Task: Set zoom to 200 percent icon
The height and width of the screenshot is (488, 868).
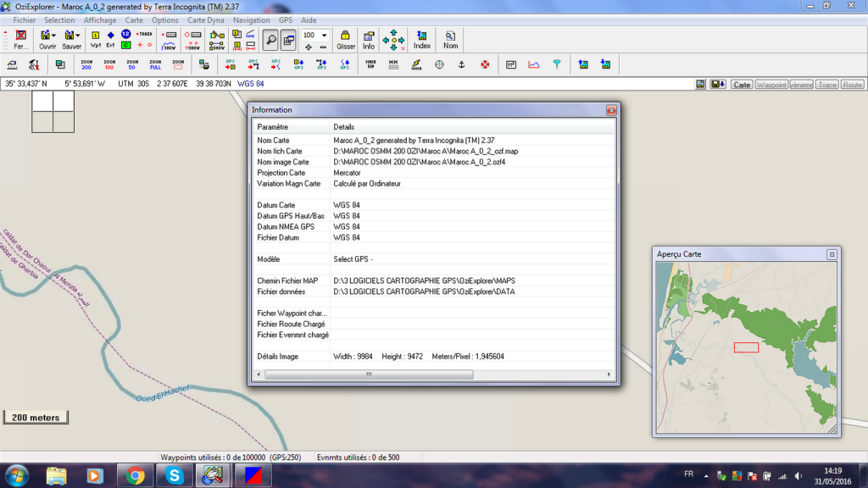Action: (x=86, y=64)
